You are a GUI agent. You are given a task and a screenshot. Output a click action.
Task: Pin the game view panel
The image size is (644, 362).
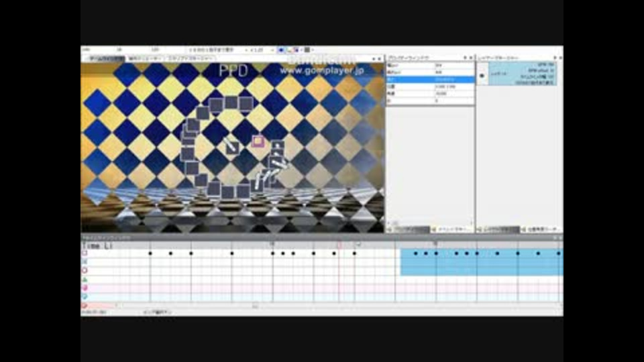click(374, 59)
